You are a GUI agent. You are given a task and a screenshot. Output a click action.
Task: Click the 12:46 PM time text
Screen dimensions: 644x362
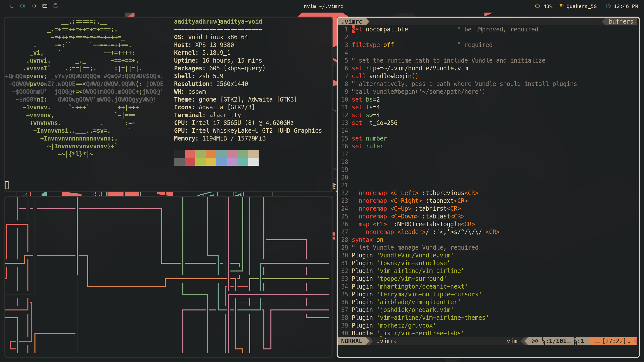click(626, 6)
